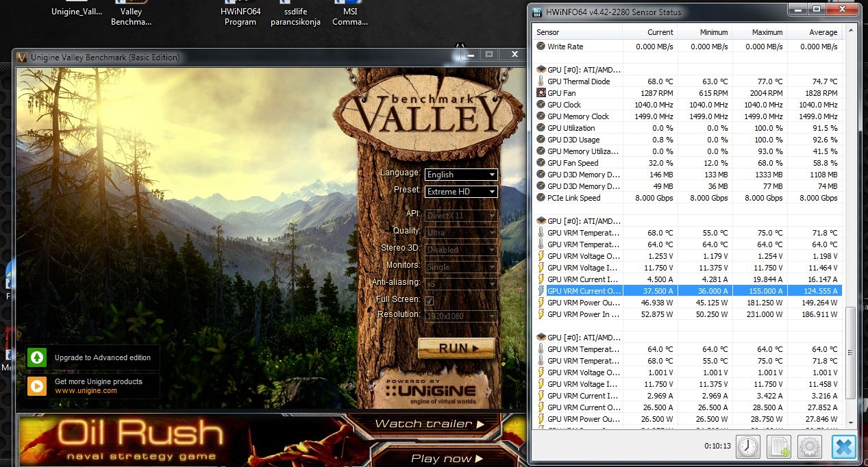Viewport: 868px width, 467px height.
Task: Click the GPU Utilization row icon
Action: click(x=541, y=128)
